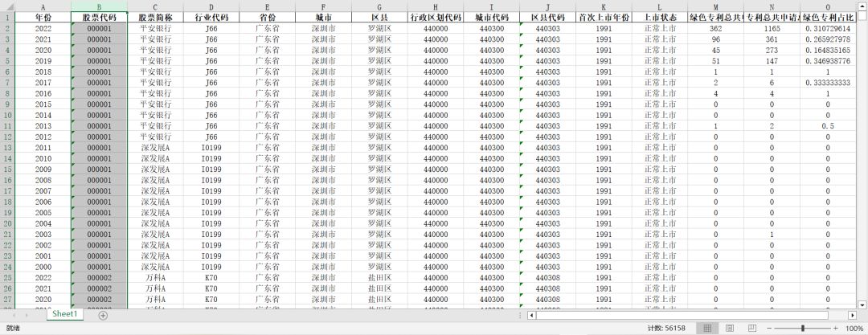Screen dimensions: 868x335
Task: Click the 区县代码 header cell
Action: pyautogui.click(x=547, y=17)
